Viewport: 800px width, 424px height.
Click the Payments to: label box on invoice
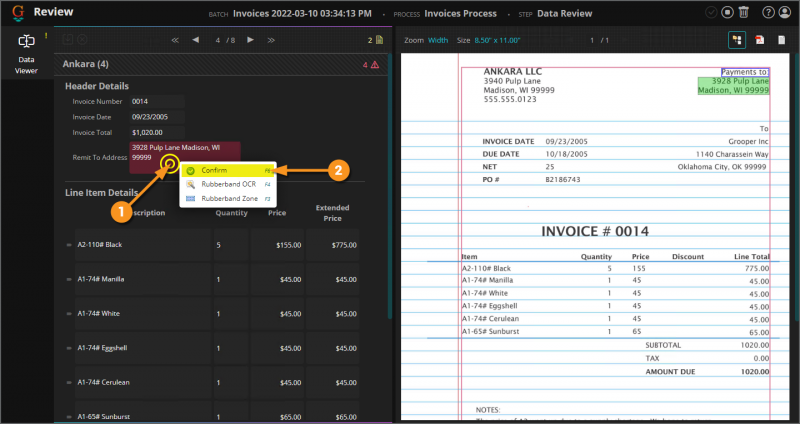coord(745,72)
